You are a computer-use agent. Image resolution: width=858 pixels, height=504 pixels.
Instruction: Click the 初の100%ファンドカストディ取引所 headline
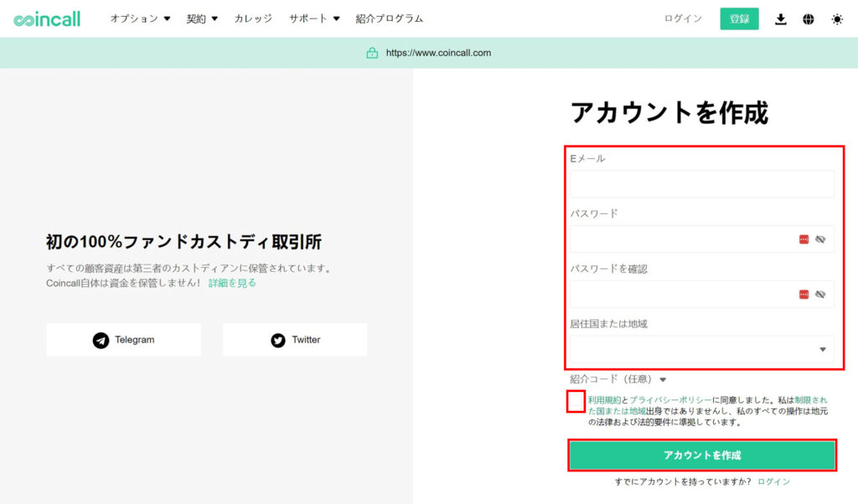point(183,242)
